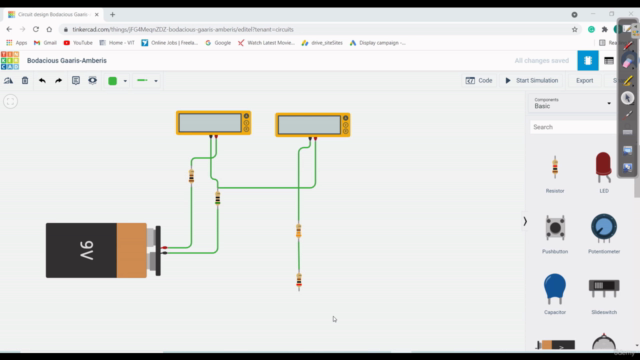Open Online Jobs Freelancer bookmark
This screenshot has width=640, height=360.
pyautogui.click(x=169, y=43)
